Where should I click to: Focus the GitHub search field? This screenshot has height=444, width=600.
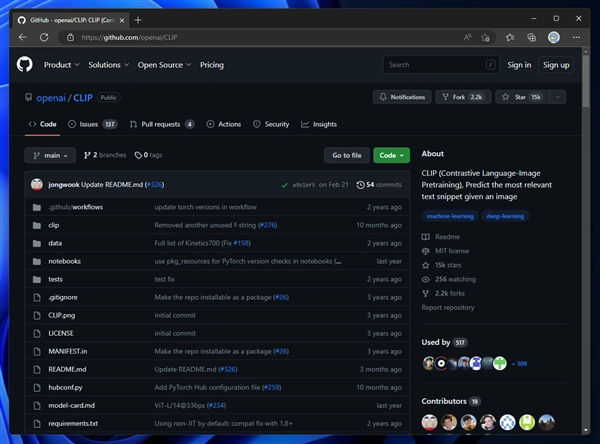(x=441, y=65)
